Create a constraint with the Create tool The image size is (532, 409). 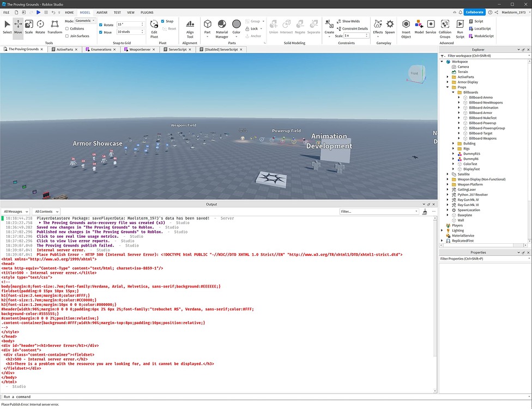coord(329,28)
